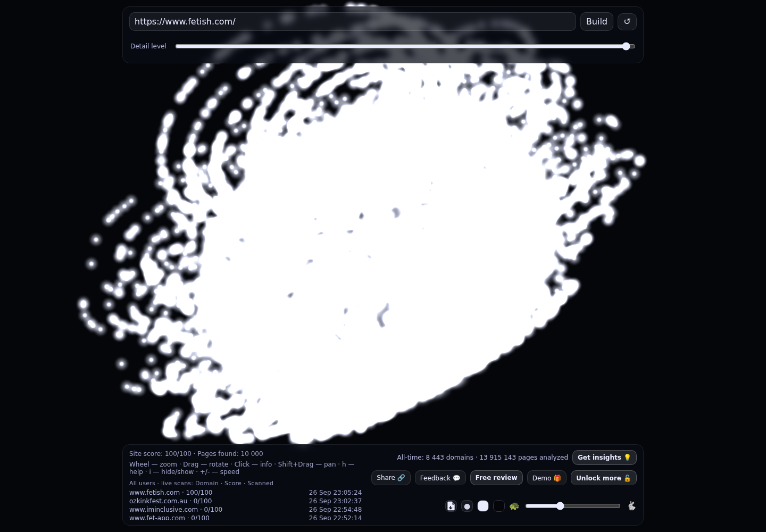766x532 pixels.
Task: Click the turtle slow speed icon
Action: click(514, 506)
